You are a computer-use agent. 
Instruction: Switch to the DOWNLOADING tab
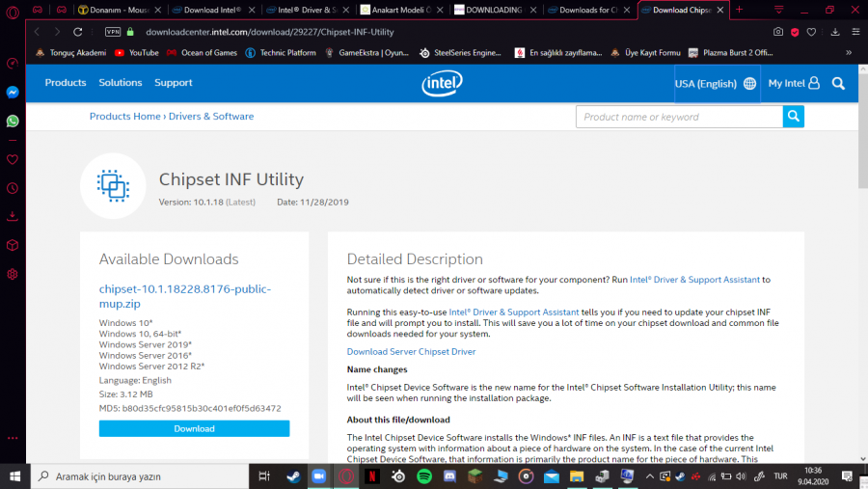(x=494, y=10)
